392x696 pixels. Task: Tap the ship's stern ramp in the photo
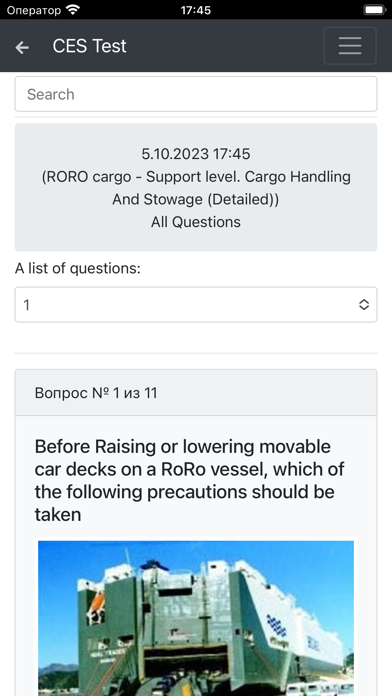[x=186, y=666]
